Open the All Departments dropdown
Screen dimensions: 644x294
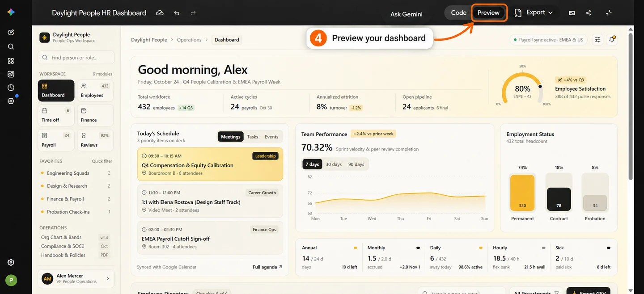click(536, 293)
